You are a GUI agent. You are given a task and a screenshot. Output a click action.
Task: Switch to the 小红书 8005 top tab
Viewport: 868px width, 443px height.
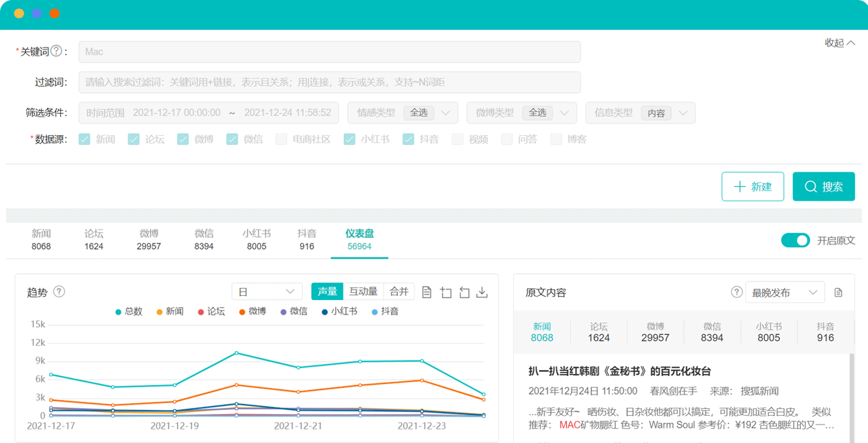pos(257,240)
